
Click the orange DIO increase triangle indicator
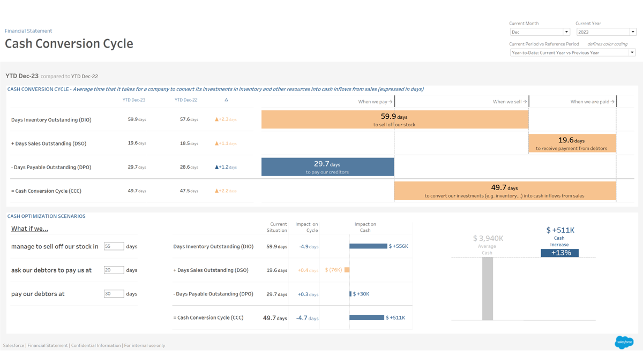pyautogui.click(x=216, y=120)
